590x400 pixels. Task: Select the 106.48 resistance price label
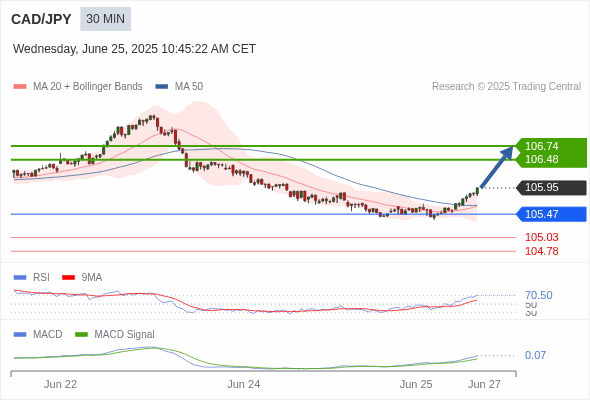point(541,159)
